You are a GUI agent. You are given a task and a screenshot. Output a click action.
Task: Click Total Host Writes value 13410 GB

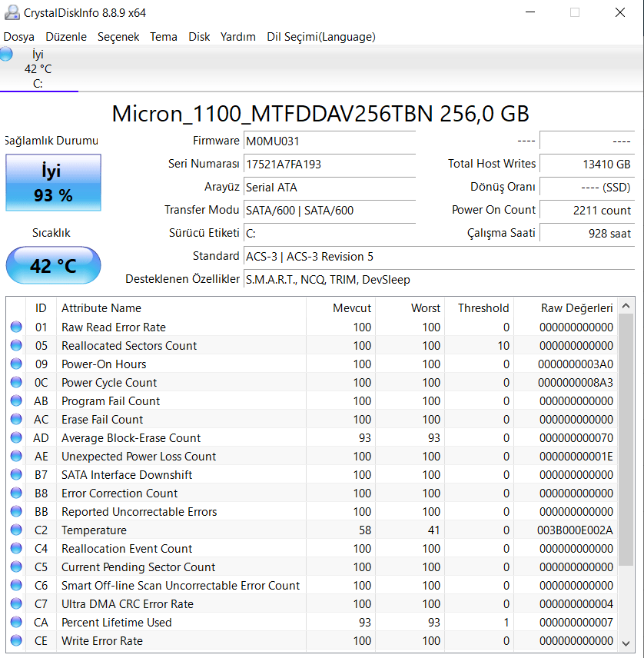click(x=587, y=164)
